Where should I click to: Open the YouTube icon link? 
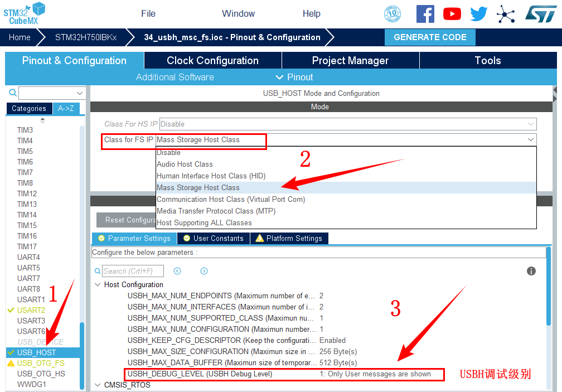[452, 14]
